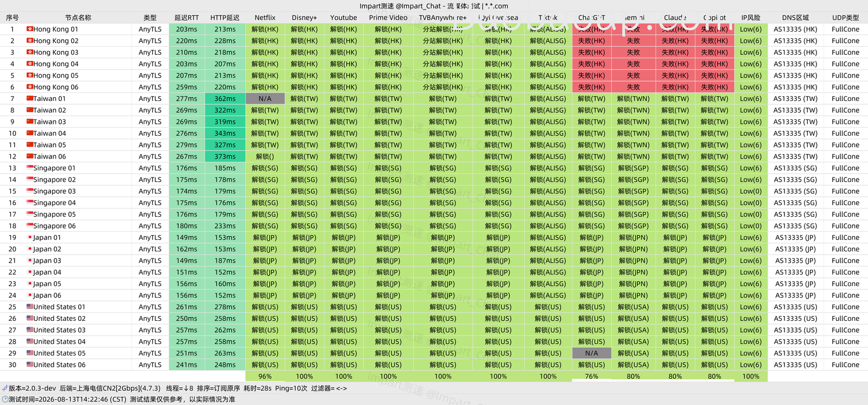Click the 耗时=28s footer entry
Screen dimensions: 868x405
click(x=258, y=388)
